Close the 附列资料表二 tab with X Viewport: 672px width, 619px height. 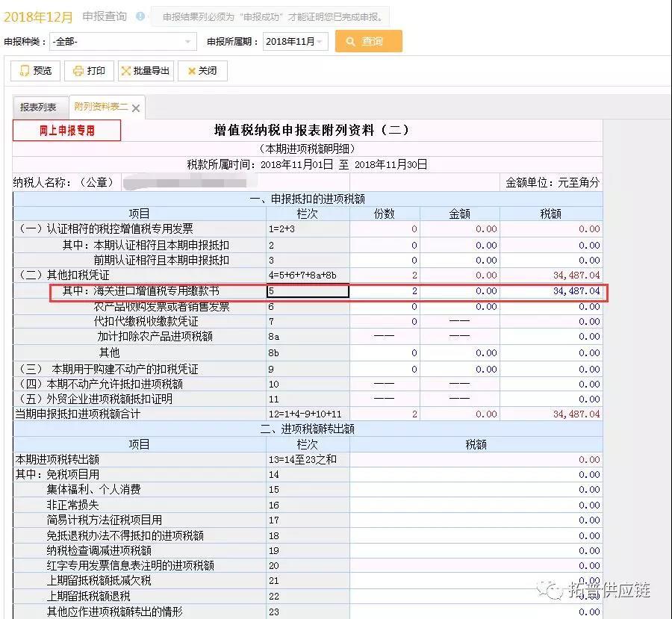pyautogui.click(x=136, y=108)
